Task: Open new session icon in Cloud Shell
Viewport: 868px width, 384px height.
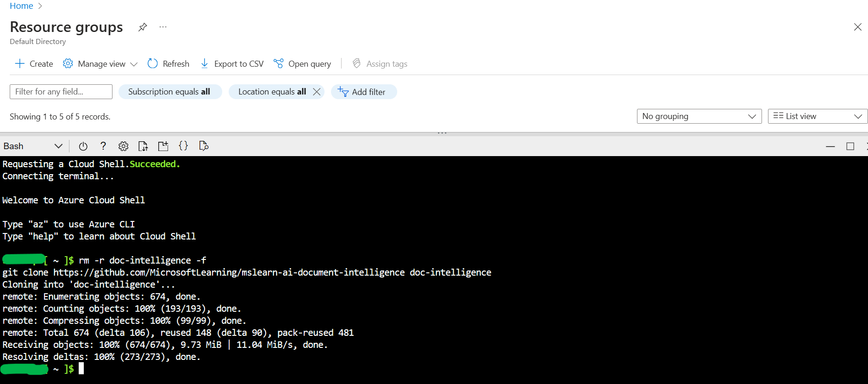Action: 163,146
